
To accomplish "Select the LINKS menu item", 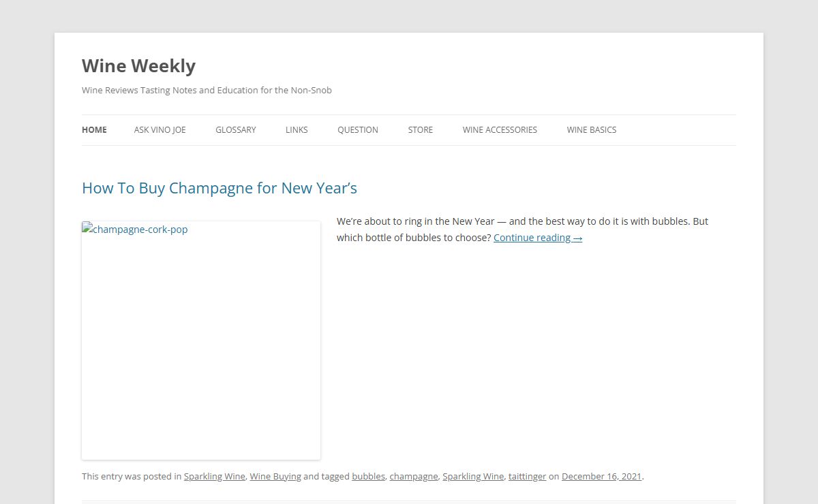I will click(x=297, y=130).
